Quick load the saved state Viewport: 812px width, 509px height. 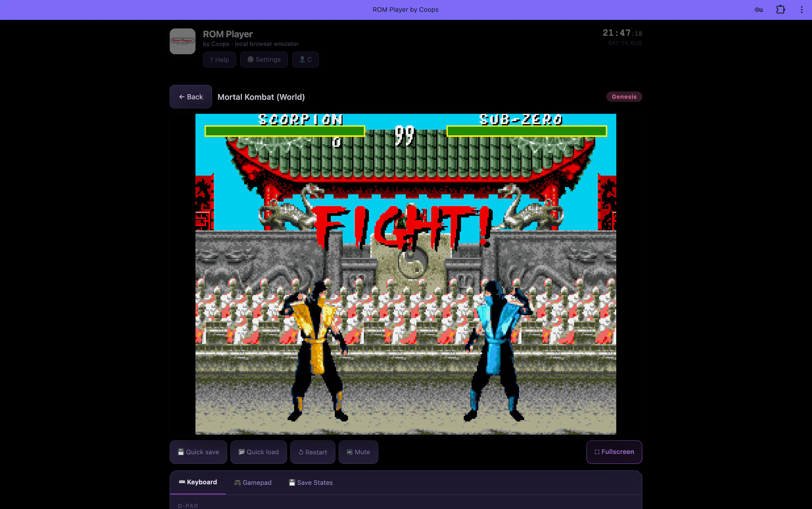pyautogui.click(x=259, y=452)
